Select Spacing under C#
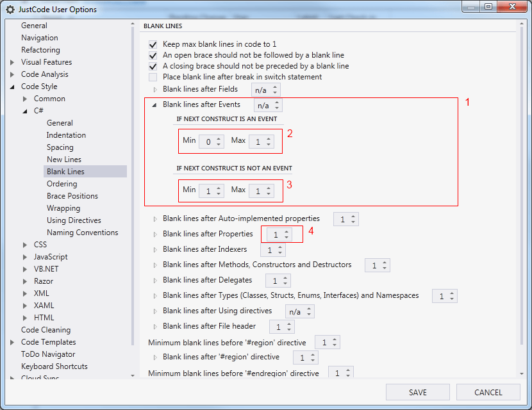 [x=60, y=147]
